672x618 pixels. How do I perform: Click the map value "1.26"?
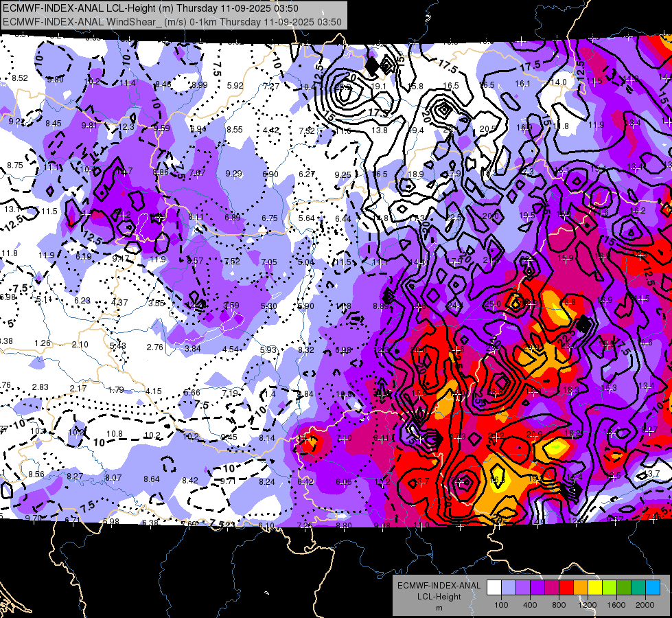(43, 343)
